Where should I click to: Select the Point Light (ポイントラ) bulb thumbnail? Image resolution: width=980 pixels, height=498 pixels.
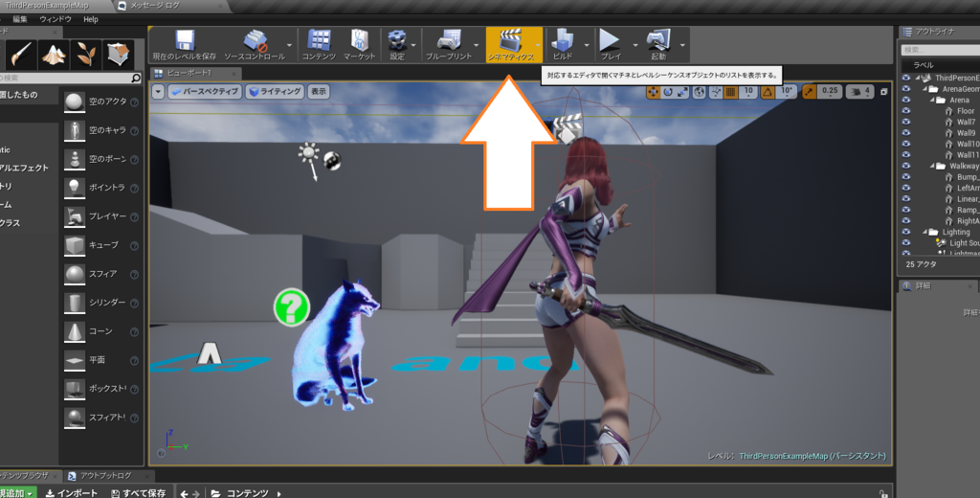click(x=75, y=188)
